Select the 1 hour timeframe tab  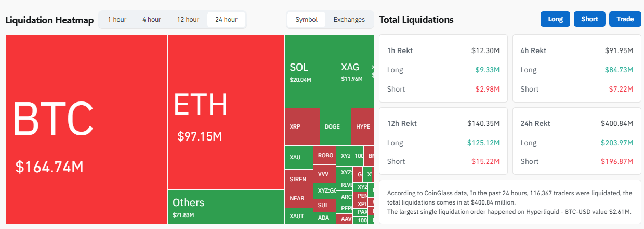(x=117, y=20)
